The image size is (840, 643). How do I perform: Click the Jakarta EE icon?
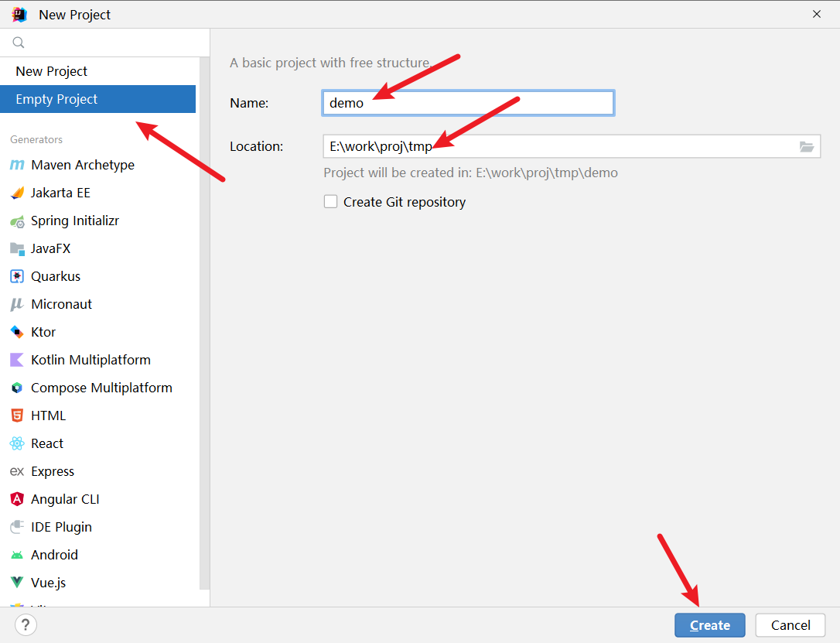click(x=17, y=193)
